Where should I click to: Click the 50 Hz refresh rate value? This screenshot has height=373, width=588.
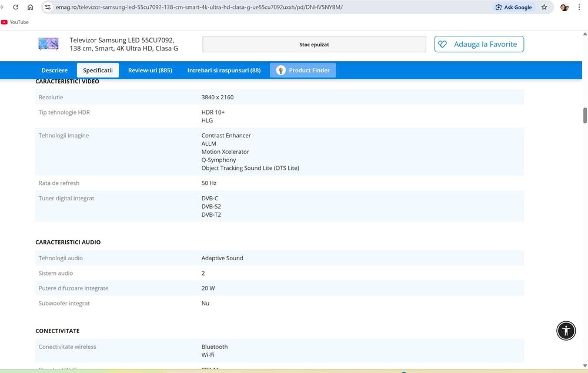pos(209,183)
